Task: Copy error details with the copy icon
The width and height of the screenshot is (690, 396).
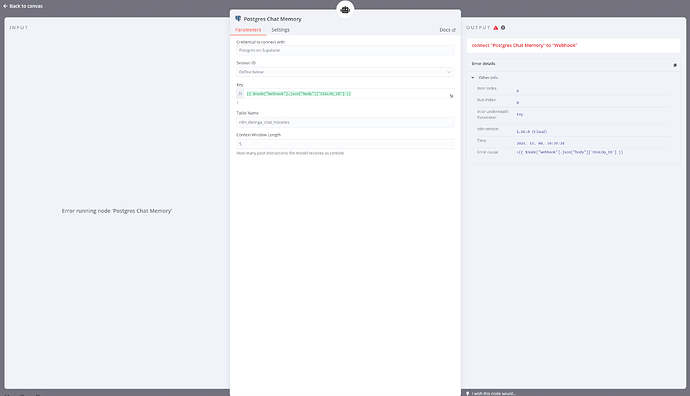Action: pyautogui.click(x=675, y=65)
